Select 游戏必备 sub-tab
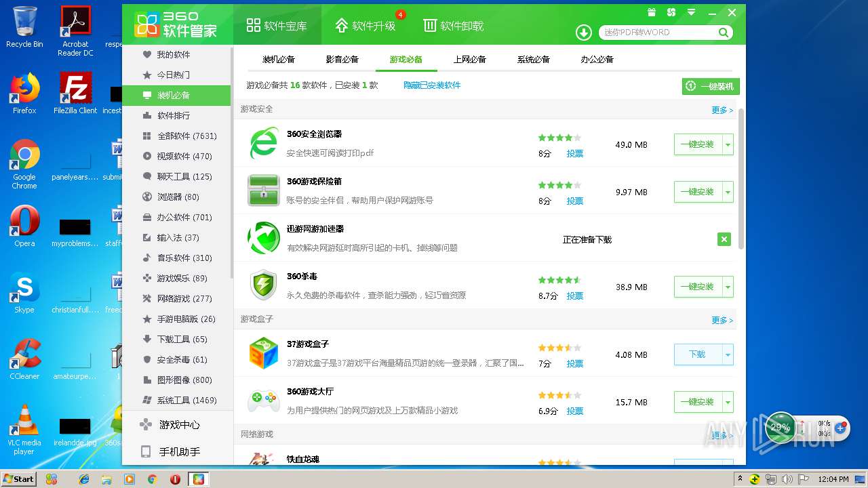The image size is (868, 488). point(406,60)
